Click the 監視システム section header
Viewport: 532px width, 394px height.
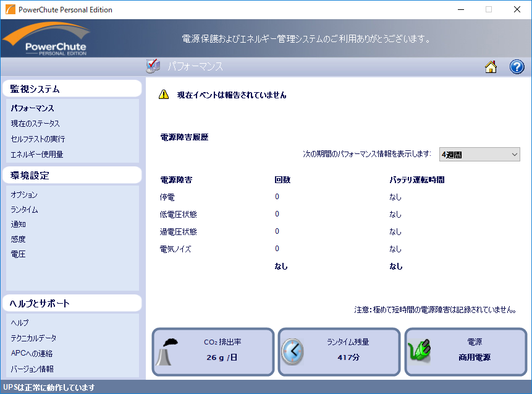(72, 88)
